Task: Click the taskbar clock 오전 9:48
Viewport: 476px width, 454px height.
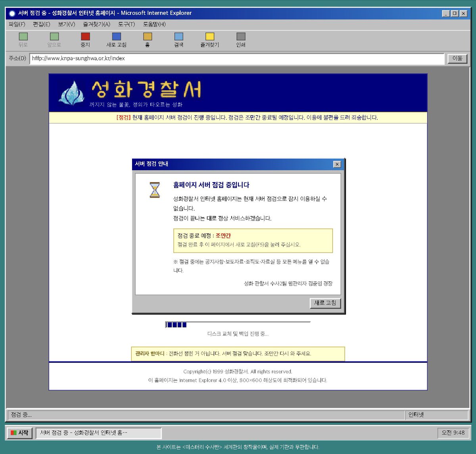Action: (453, 433)
